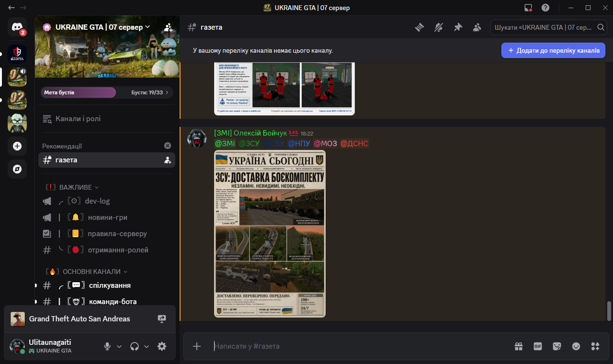613x364 pixels.
Task: Open the правила-серверу channel
Action: 106,234
